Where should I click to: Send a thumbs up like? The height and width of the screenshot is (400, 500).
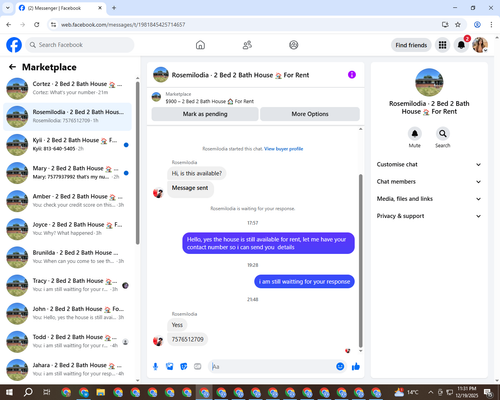356,367
